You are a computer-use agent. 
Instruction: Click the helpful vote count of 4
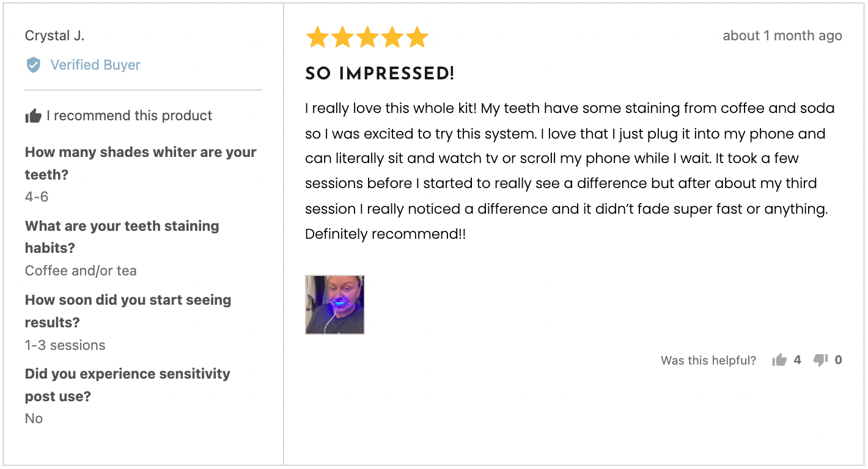click(797, 360)
